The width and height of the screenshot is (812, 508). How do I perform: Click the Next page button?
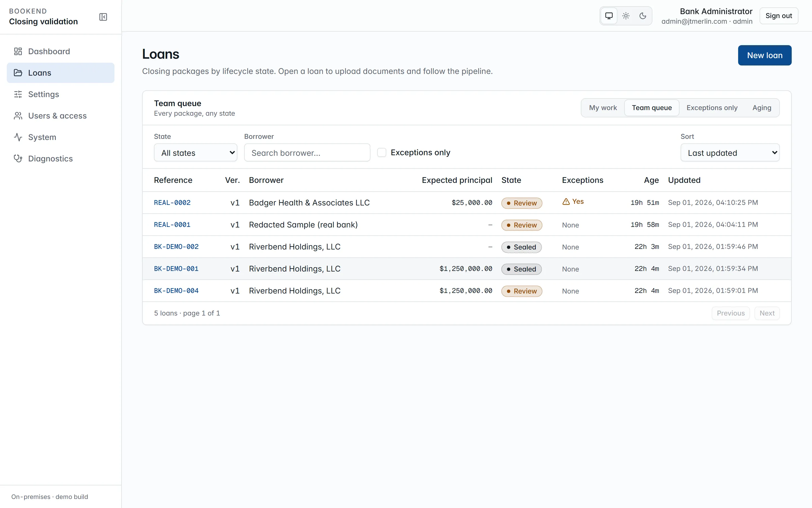767,313
